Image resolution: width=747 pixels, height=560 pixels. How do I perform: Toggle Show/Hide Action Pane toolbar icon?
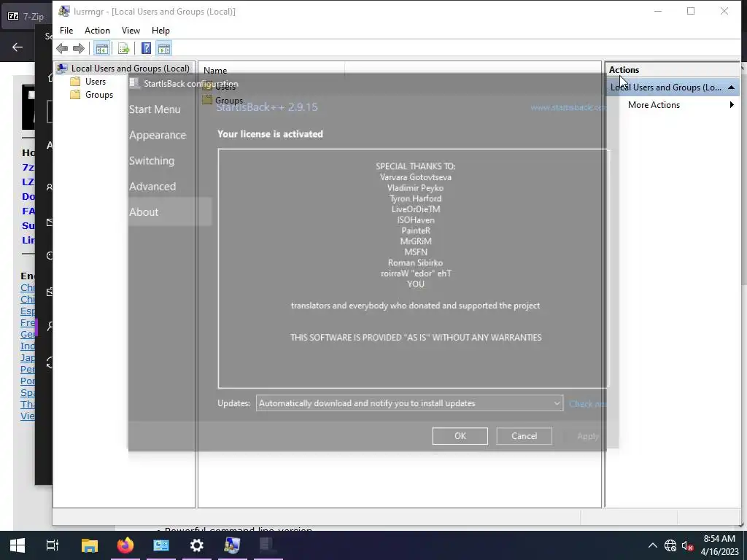coord(164,48)
